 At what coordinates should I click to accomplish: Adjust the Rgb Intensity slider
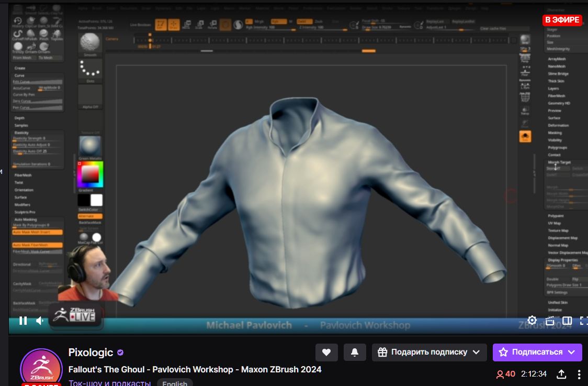click(270, 28)
